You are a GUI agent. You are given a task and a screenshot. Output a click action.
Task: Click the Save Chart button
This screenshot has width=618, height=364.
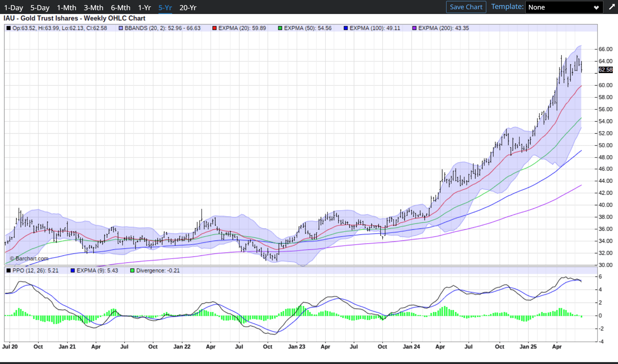pyautogui.click(x=466, y=7)
